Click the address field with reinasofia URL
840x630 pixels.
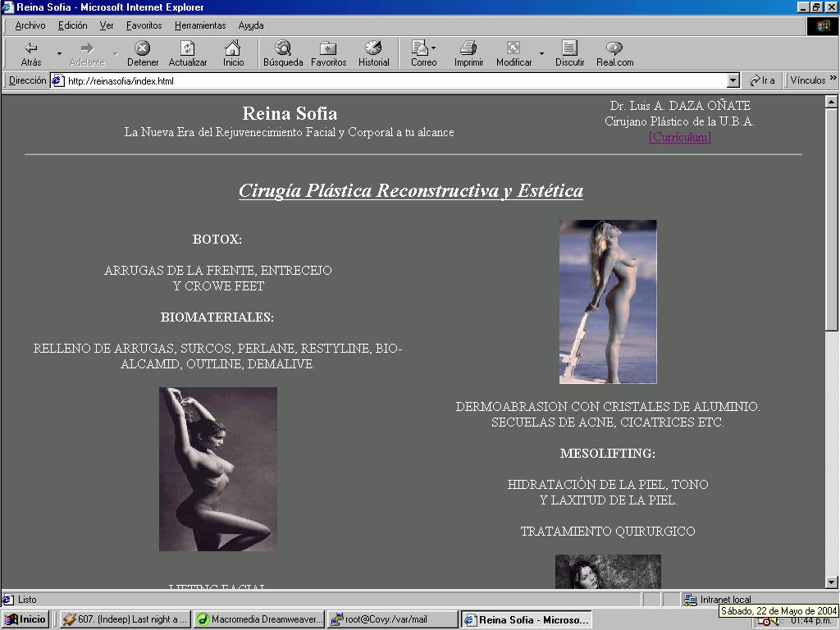click(395, 81)
